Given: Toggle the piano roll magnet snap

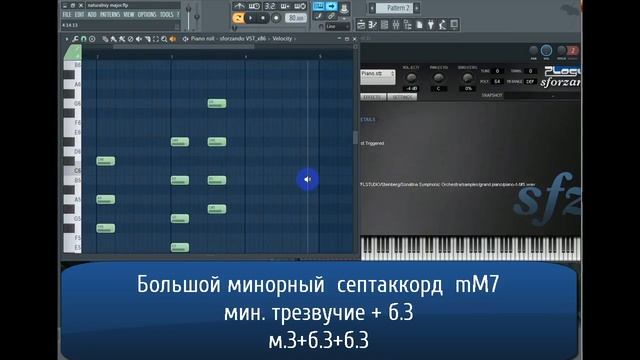Looking at the screenshot, I should (x=84, y=39).
